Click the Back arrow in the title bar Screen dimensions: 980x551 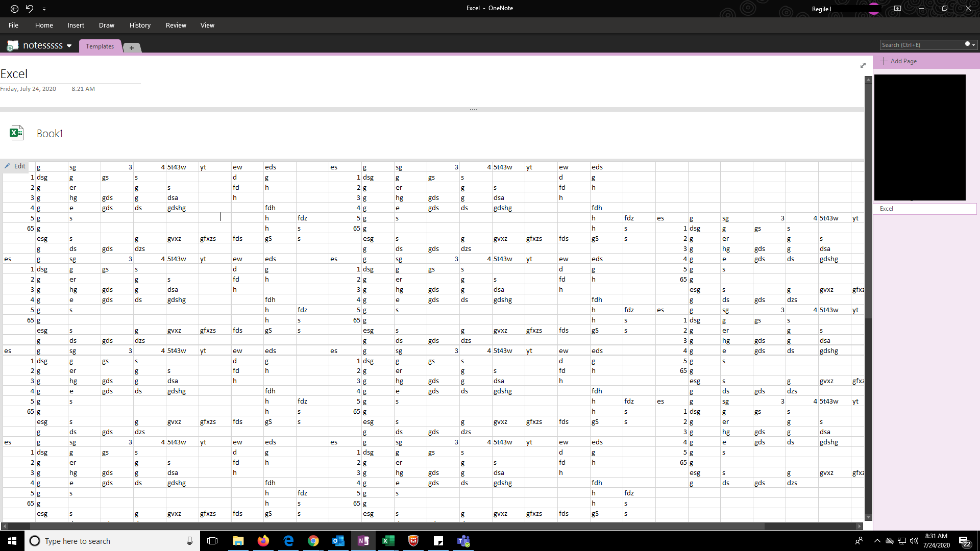click(x=14, y=9)
